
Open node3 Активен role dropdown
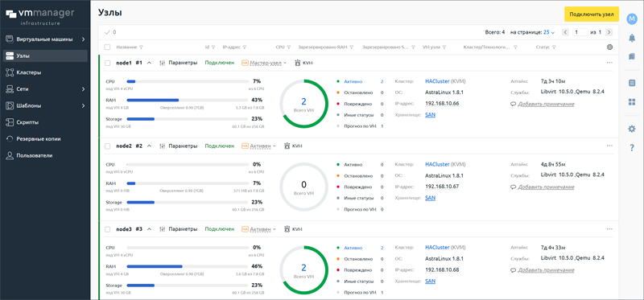point(258,229)
